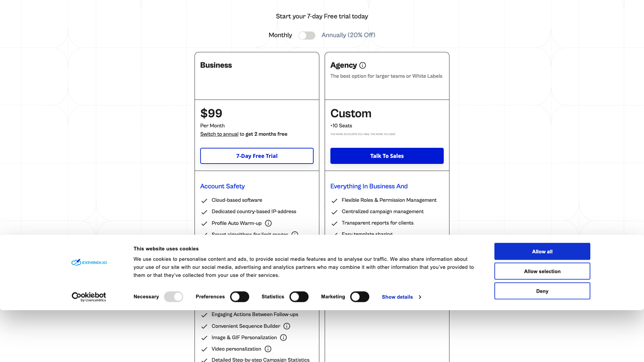Click the info icon beside Agency plan name
Viewport: 644px width, 362px height.
click(x=363, y=66)
